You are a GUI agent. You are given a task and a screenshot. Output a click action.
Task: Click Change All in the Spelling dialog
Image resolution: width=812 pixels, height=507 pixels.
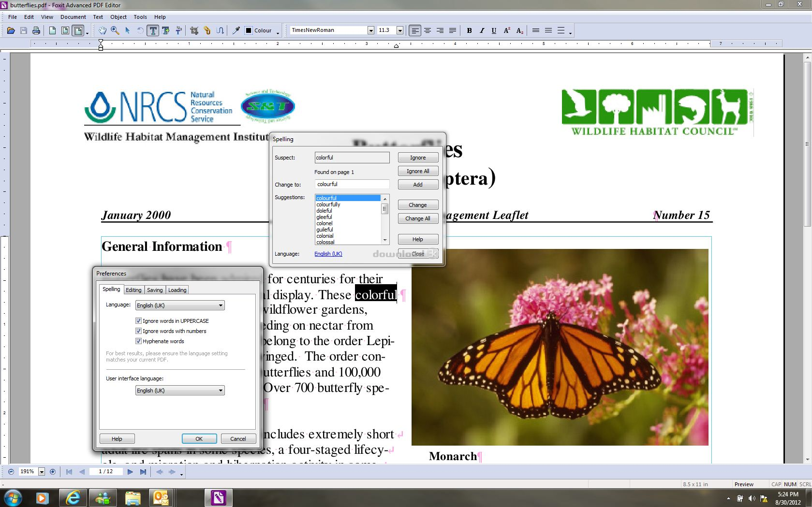click(417, 218)
